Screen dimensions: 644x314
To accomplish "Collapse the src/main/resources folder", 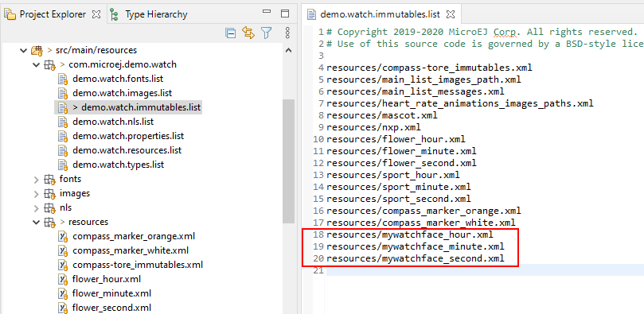I will click(x=23, y=50).
